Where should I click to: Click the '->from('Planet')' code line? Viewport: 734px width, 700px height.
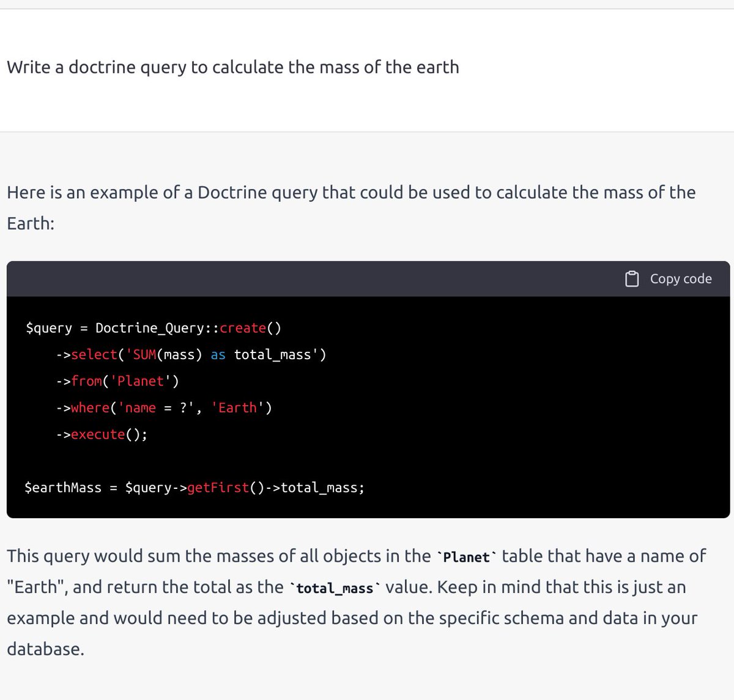click(x=117, y=381)
